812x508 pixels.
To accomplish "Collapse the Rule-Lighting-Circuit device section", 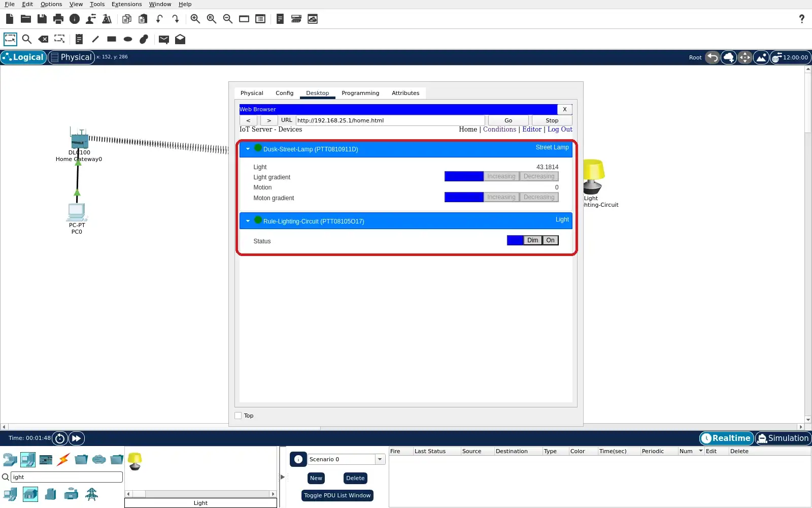I will point(248,221).
